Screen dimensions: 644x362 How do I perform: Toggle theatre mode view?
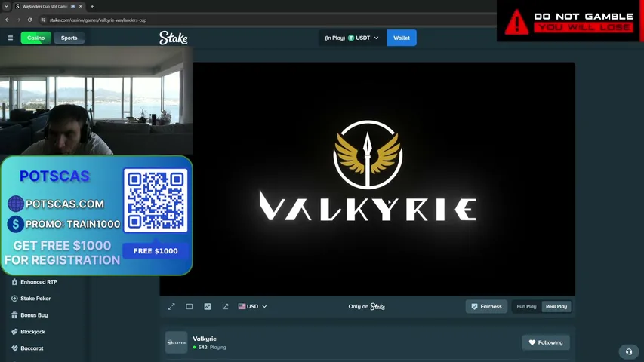[190, 307]
